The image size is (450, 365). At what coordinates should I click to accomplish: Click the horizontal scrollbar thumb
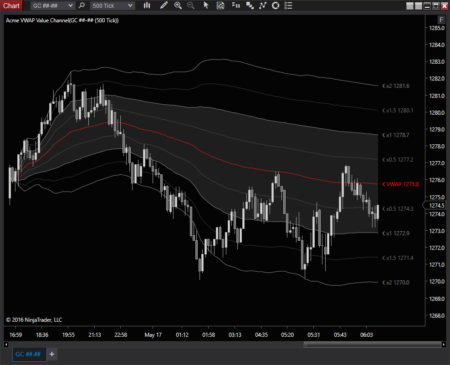tap(372, 344)
